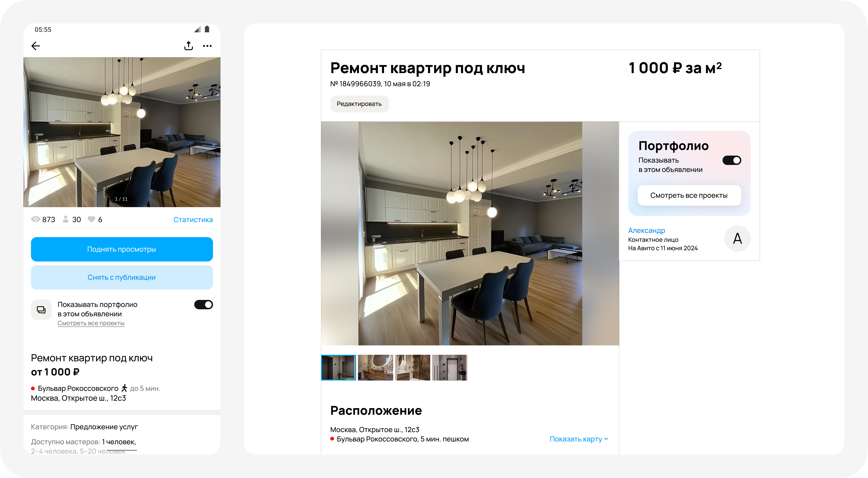Image resolution: width=868 pixels, height=478 pixels.
Task: Tap the favorites heart icon
Action: coord(91,220)
